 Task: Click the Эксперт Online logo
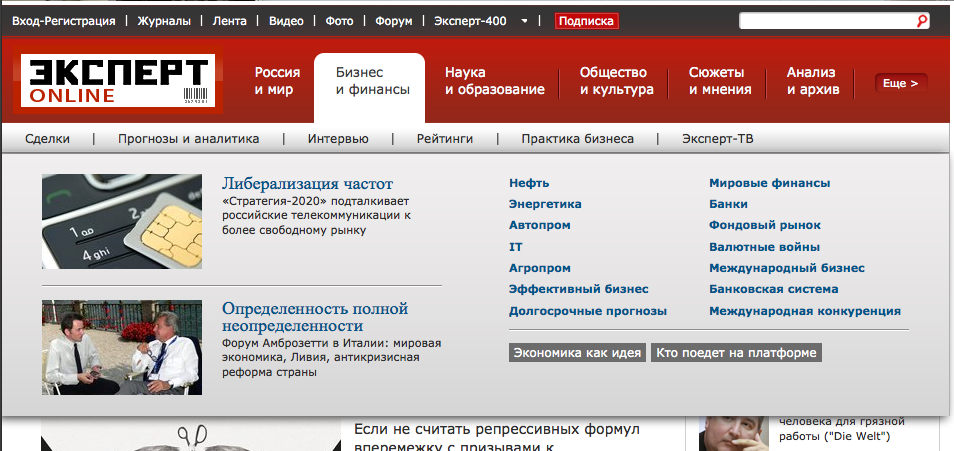116,81
